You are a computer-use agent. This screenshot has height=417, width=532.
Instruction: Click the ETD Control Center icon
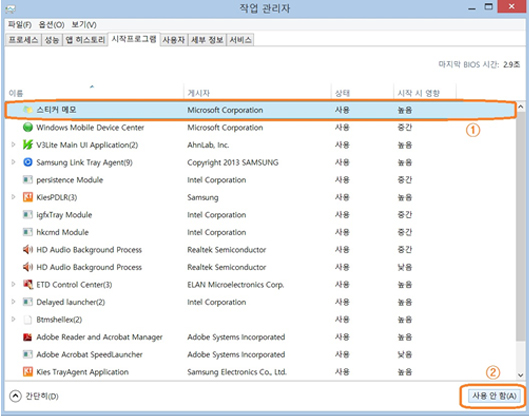coord(27,284)
